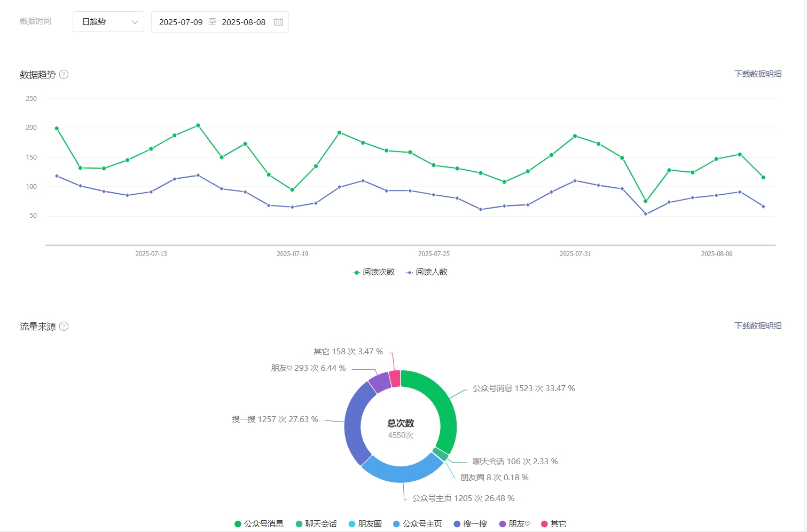The height and width of the screenshot is (532, 807).
Task: Click label 其它 158 次 3.47 %
Action: [x=348, y=352]
